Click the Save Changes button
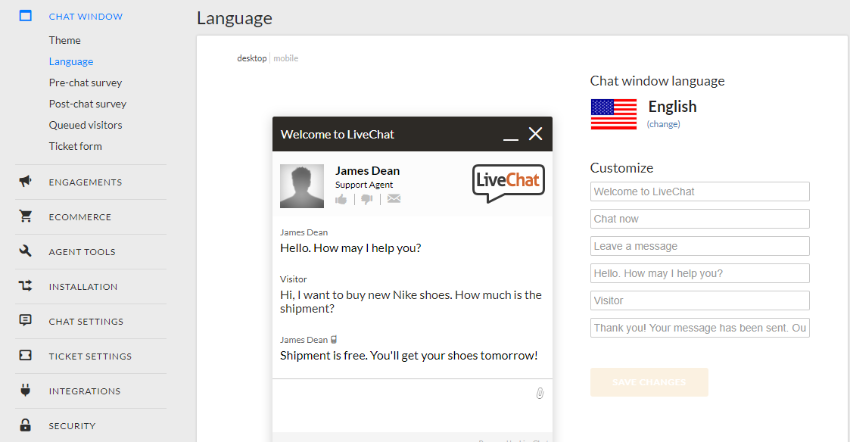This screenshot has width=850, height=442. [x=649, y=382]
